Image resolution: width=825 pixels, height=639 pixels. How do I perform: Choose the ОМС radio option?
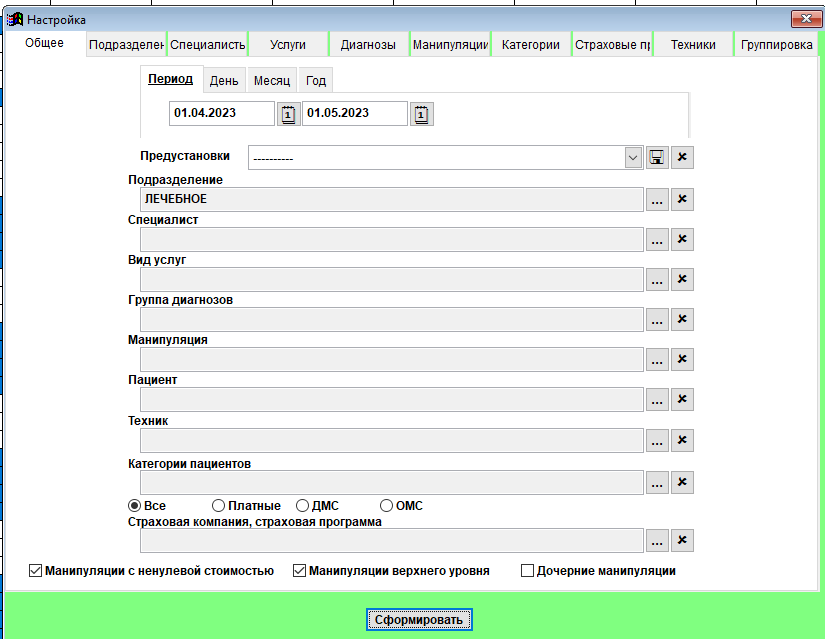386,506
